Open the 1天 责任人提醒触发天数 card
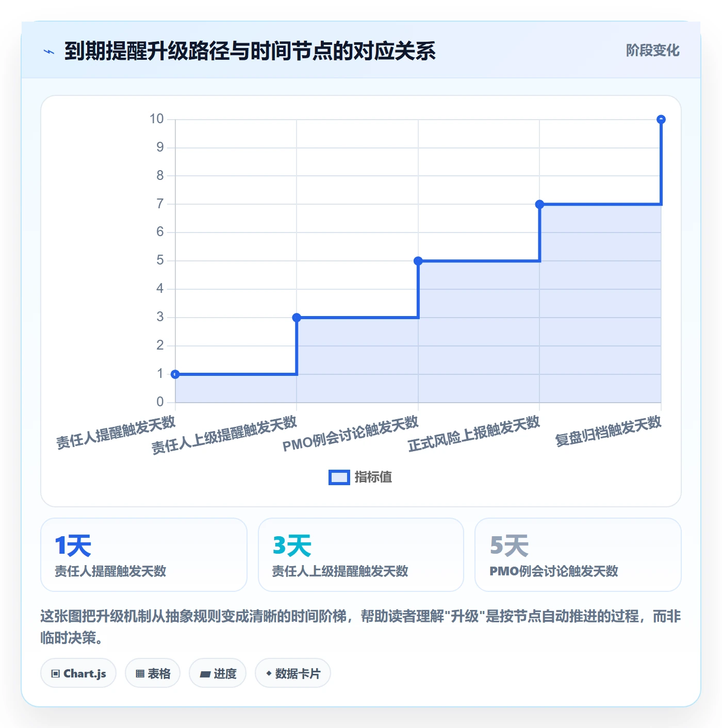Viewport: 722px width, 728px height. [144, 555]
